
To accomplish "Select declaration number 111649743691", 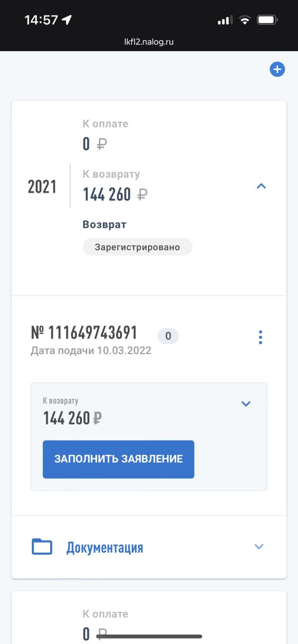I will click(84, 332).
